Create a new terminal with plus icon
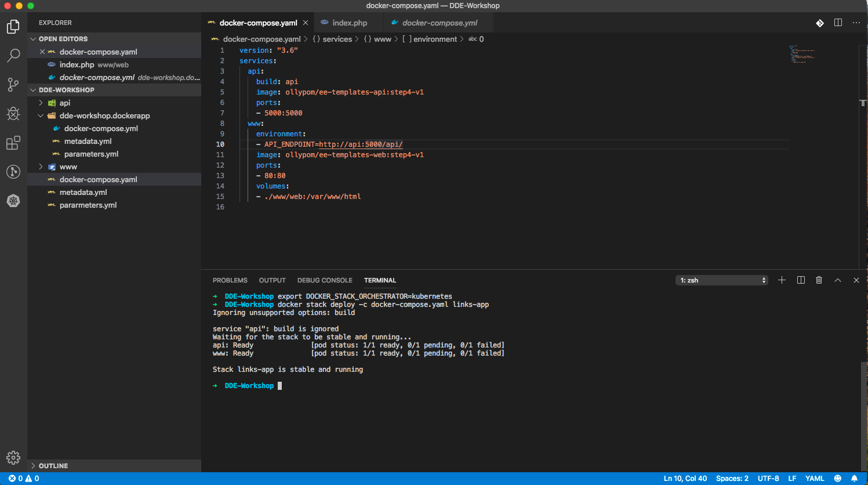The width and height of the screenshot is (868, 485). [x=782, y=280]
